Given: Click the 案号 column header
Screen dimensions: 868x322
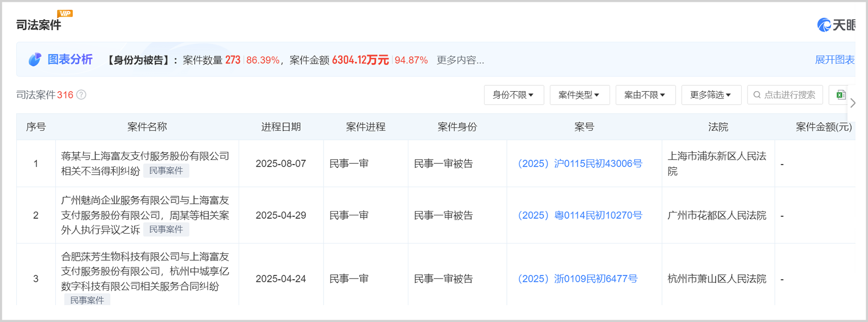Looking at the screenshot, I should [584, 127].
